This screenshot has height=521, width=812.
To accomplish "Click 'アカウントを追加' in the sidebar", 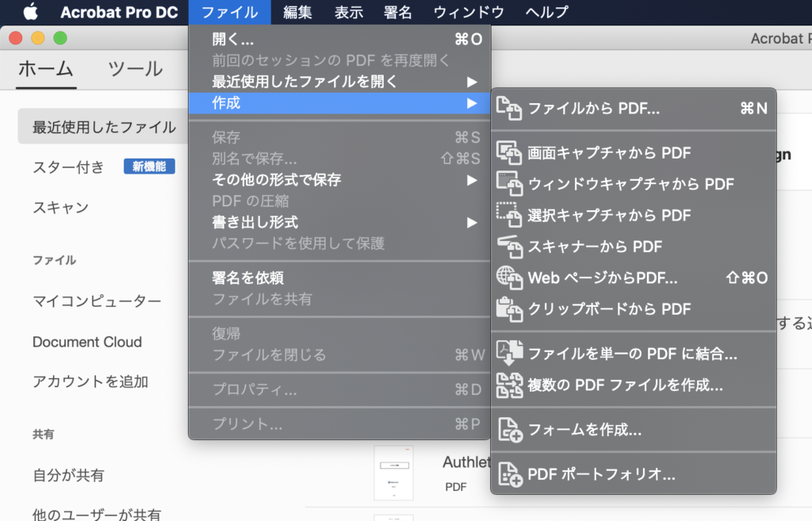I will pyautogui.click(x=90, y=381).
